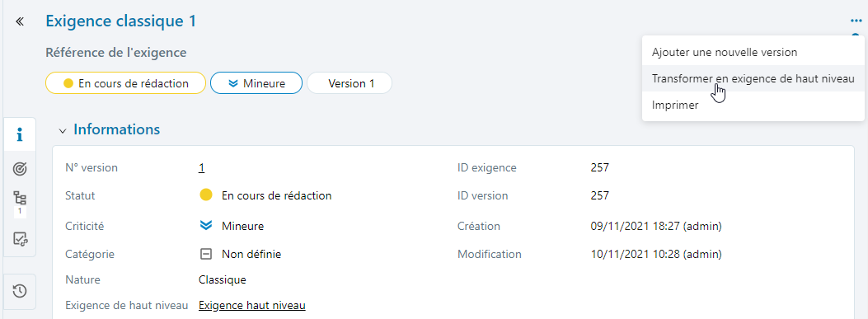Open the Version 1 pill selector
This screenshot has height=319, width=868.
tap(350, 83)
